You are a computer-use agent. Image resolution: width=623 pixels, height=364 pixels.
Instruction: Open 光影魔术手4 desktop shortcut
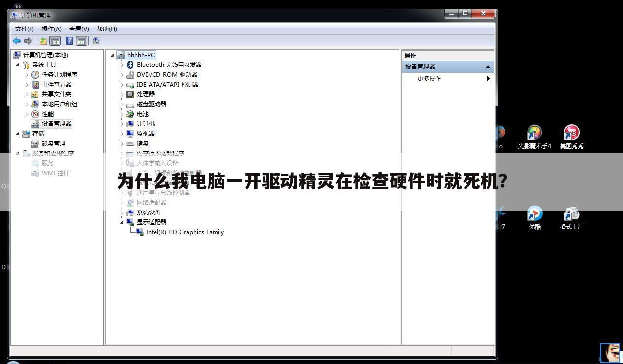[534, 133]
